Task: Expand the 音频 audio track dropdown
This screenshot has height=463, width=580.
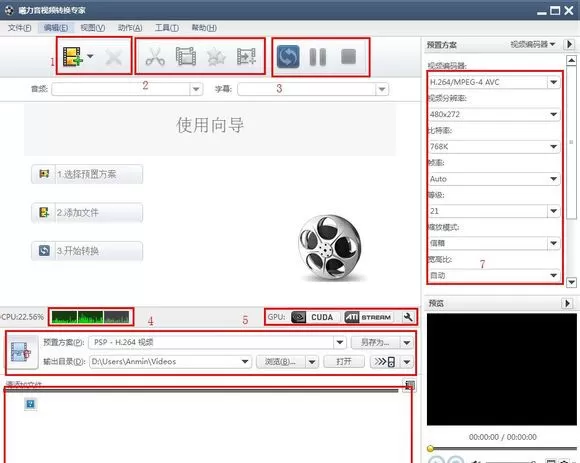Action: [196, 89]
